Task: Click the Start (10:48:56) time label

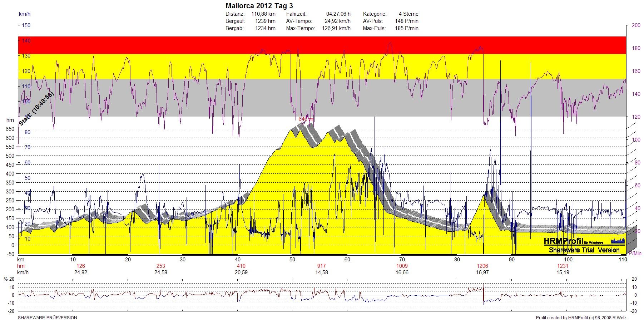Action: pos(36,109)
